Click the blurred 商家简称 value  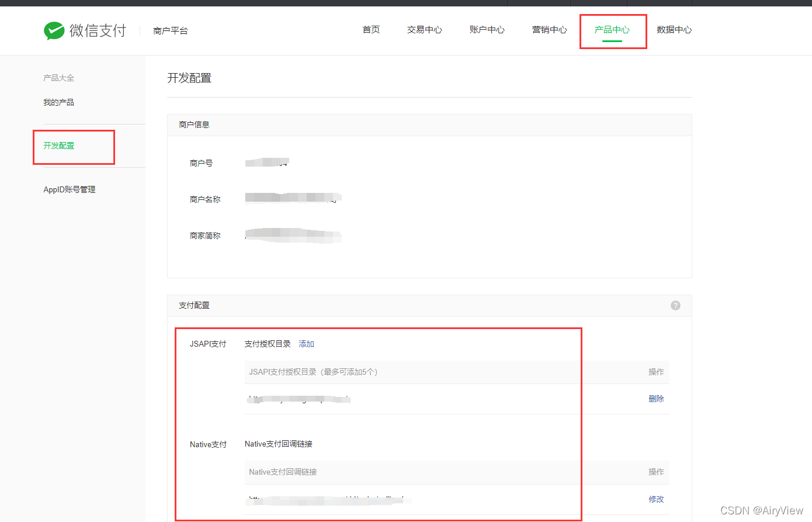(293, 235)
